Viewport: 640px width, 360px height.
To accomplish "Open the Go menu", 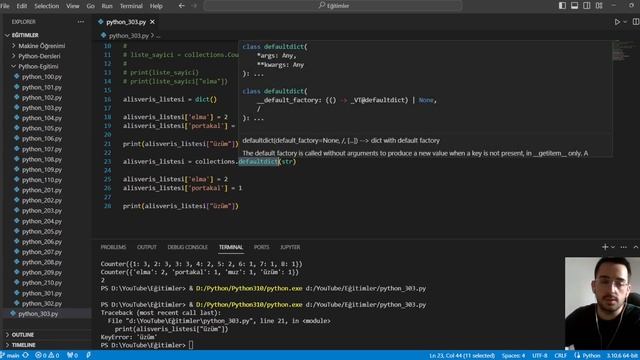I will point(91,6).
